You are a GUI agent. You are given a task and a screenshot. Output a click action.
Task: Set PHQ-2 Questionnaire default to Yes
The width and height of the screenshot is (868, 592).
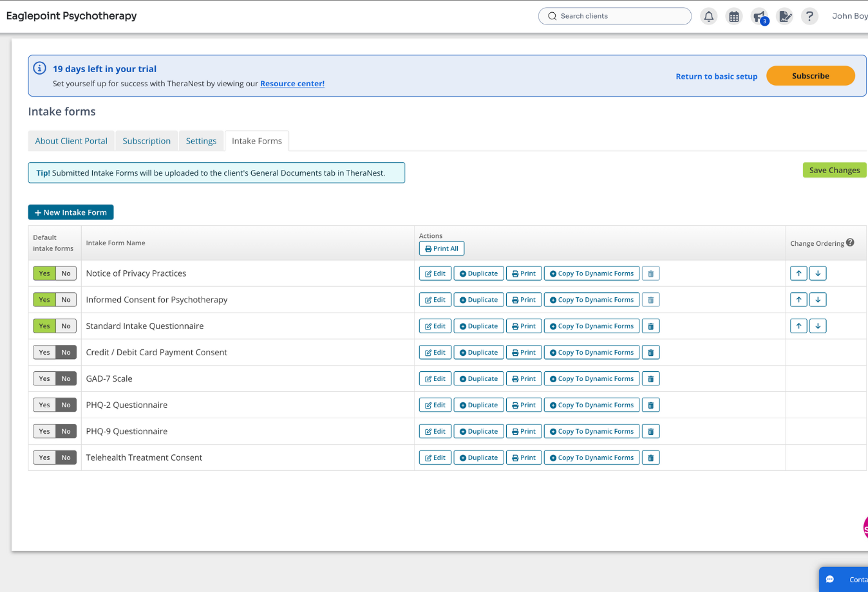(44, 405)
